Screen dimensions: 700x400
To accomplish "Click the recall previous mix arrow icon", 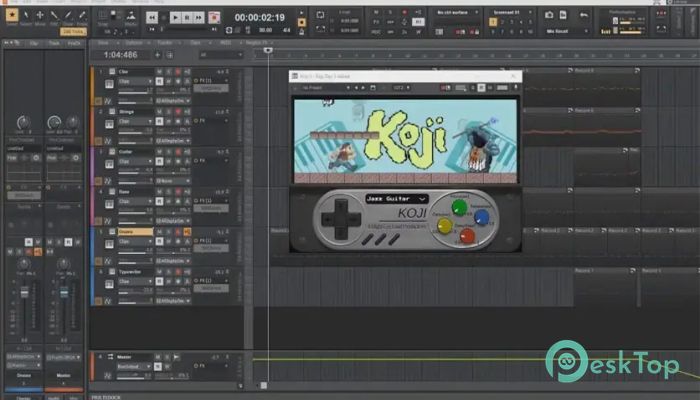I will (583, 15).
